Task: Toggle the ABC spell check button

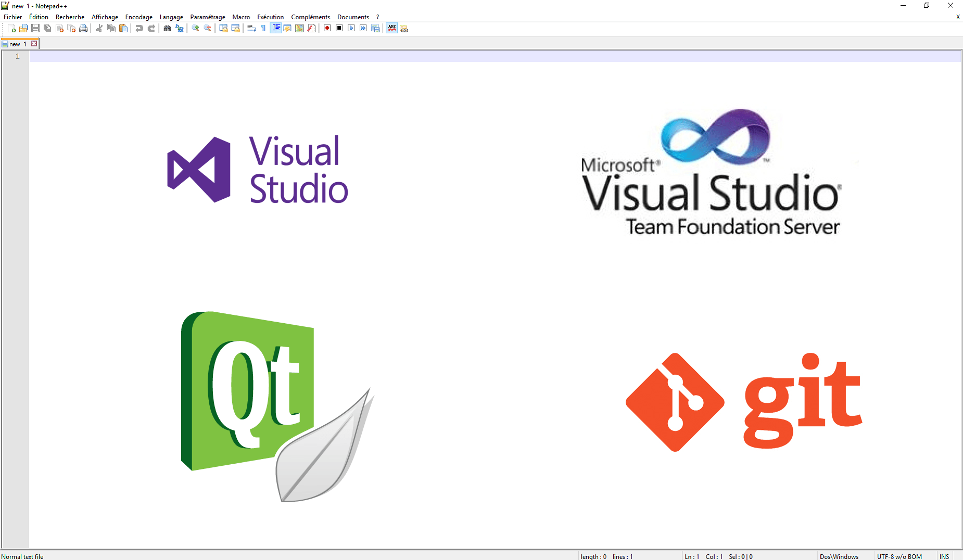Action: tap(392, 29)
